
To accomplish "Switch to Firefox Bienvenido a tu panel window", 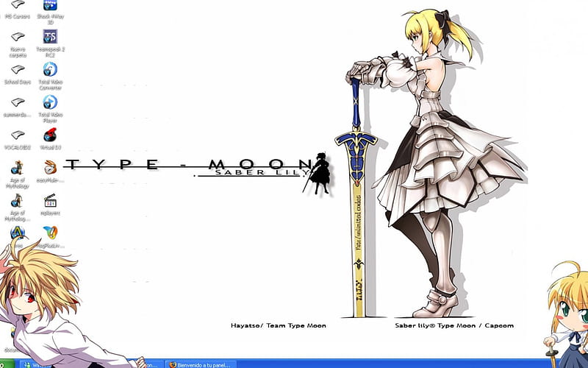I will point(200,364).
